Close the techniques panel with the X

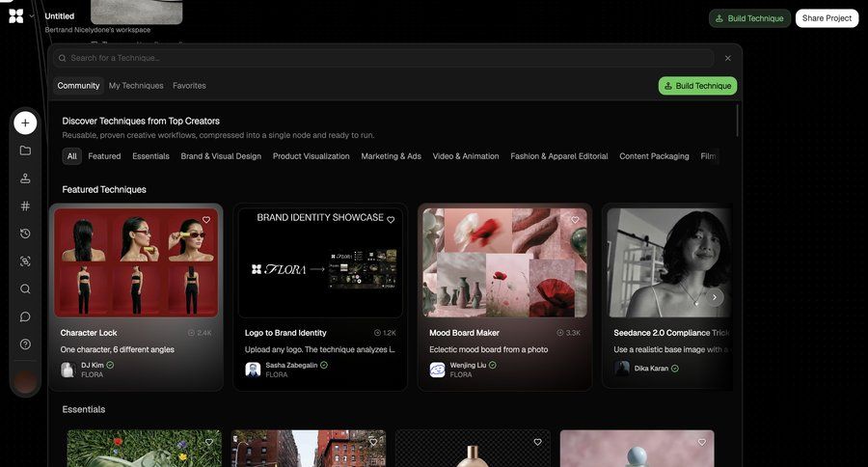(x=728, y=58)
